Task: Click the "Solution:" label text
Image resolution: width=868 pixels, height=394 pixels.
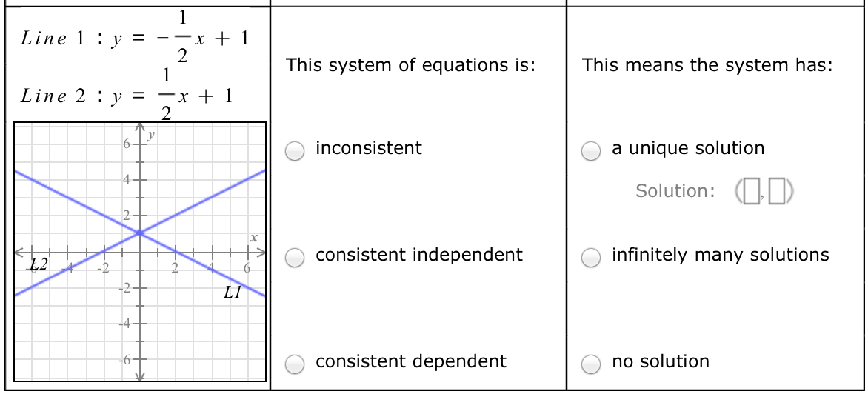Action: point(675,191)
